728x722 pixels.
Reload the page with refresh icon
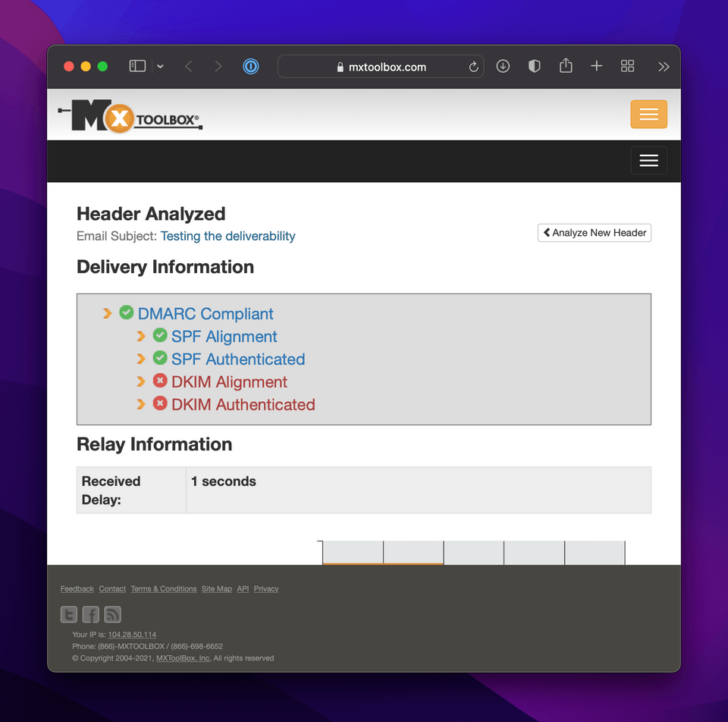click(x=474, y=67)
